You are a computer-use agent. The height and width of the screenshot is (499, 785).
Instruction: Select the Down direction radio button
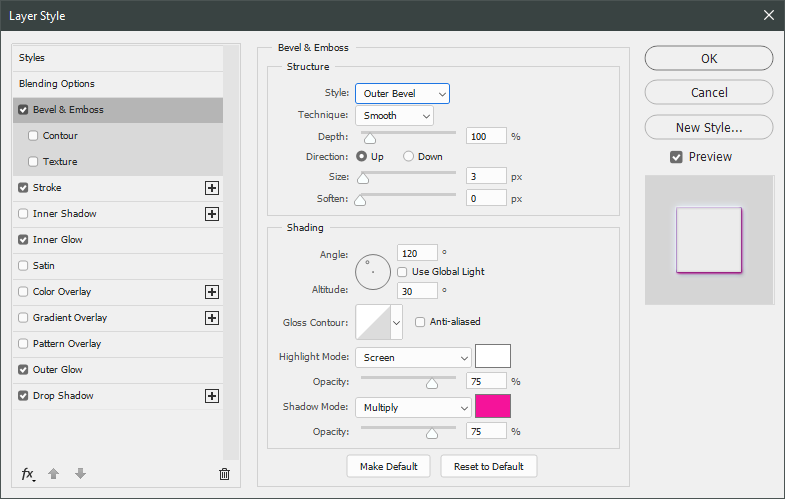[408, 157]
